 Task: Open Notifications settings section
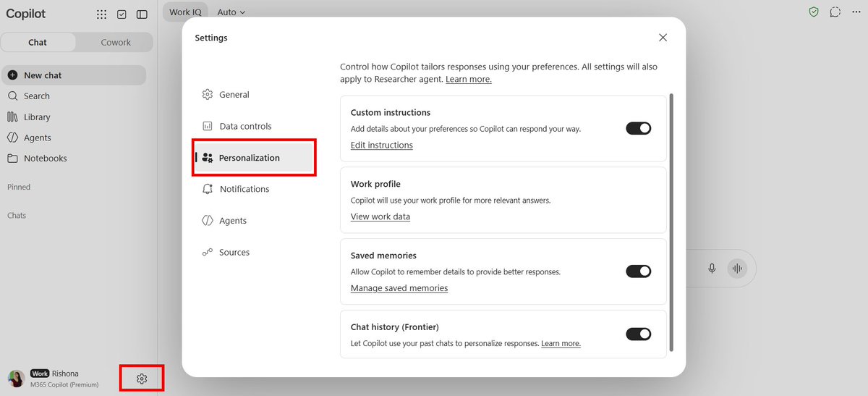(x=255, y=189)
